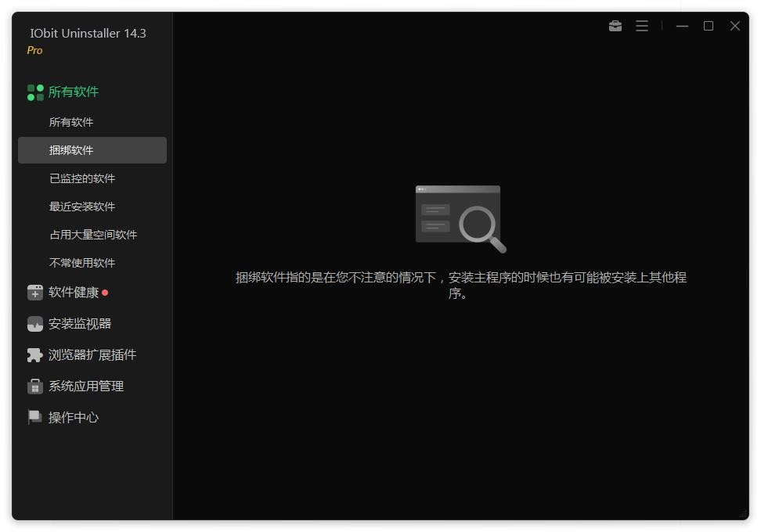The image size is (761, 532).
Task: Open 浏览器扩展插件 section
Action: click(92, 355)
